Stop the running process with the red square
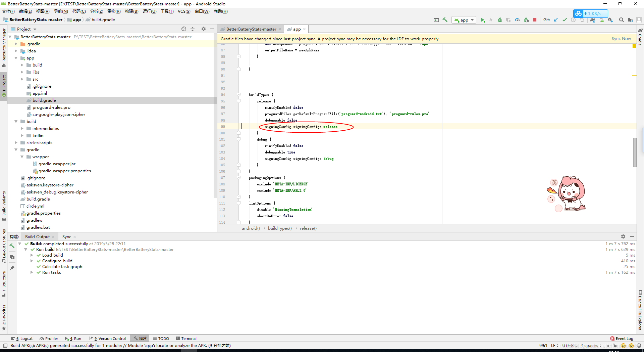644x352 pixels. pos(535,20)
